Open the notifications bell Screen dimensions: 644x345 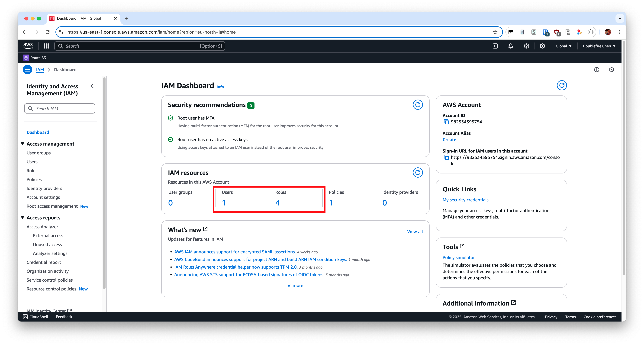[511, 46]
